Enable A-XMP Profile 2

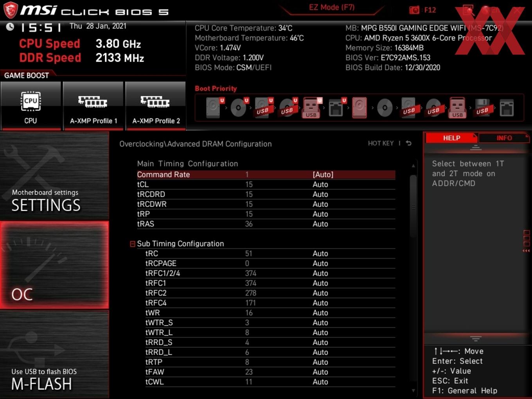click(156, 105)
